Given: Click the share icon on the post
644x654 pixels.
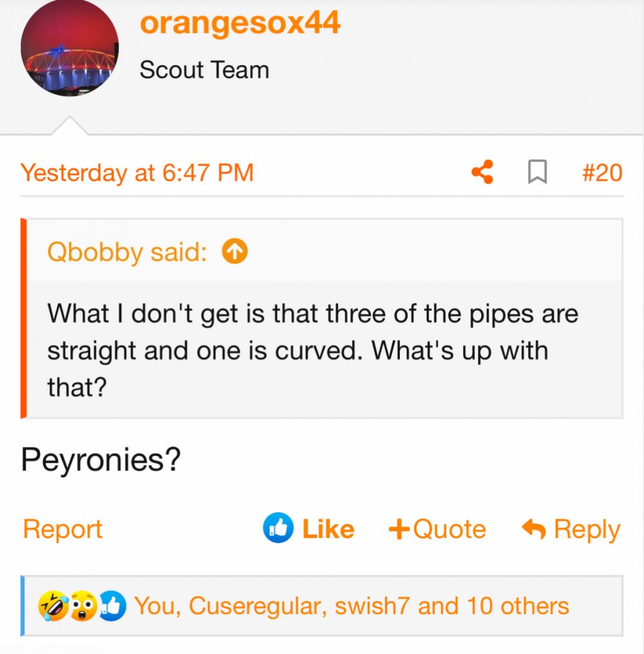Looking at the screenshot, I should [482, 173].
